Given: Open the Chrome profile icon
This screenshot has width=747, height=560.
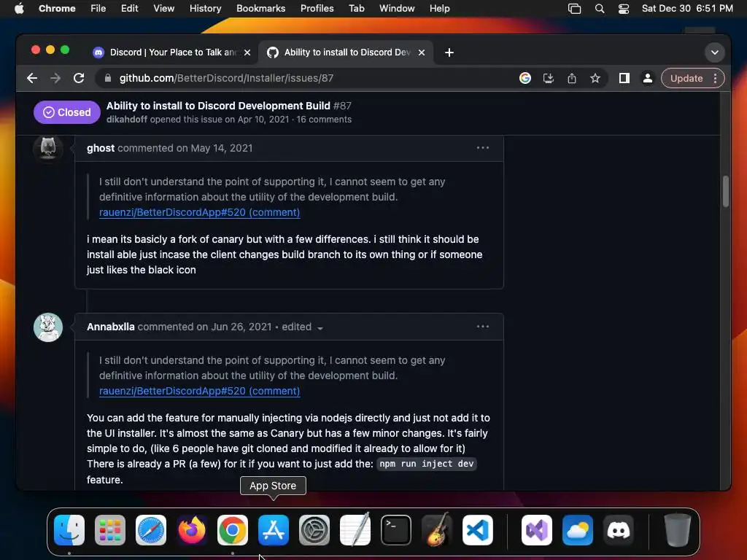Looking at the screenshot, I should coord(648,78).
